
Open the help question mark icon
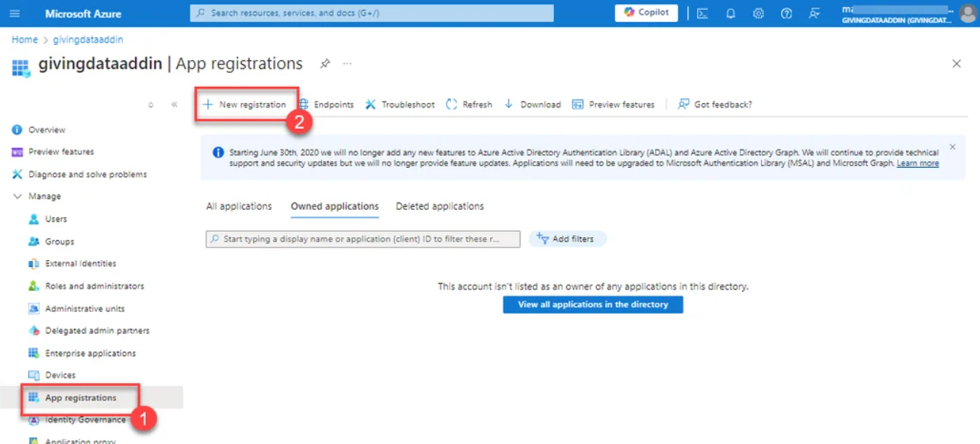point(786,13)
